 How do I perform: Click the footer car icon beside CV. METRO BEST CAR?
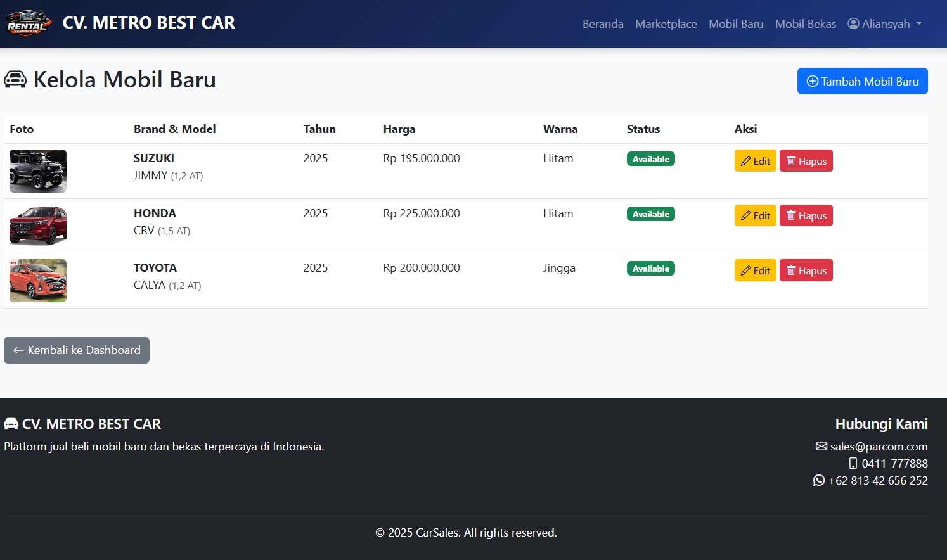[11, 423]
